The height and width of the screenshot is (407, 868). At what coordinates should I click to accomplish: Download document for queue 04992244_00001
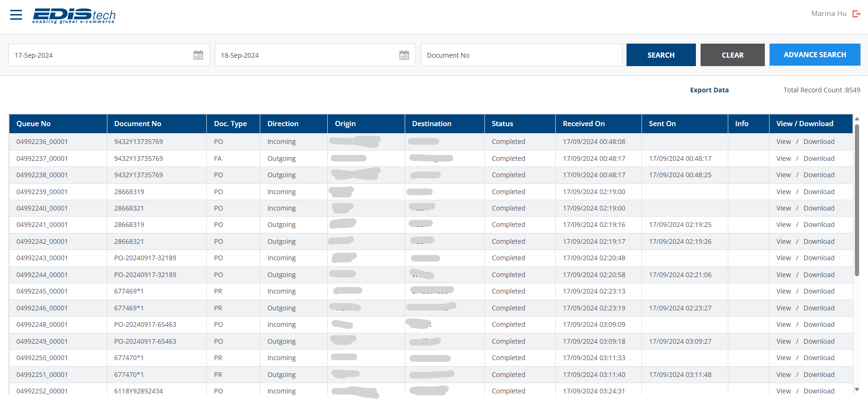pyautogui.click(x=819, y=275)
